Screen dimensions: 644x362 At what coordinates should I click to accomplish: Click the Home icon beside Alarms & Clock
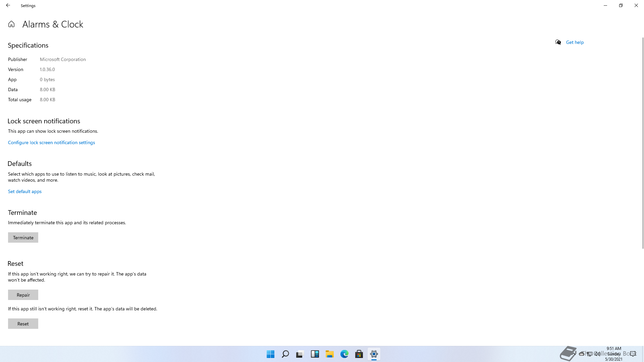point(11,24)
